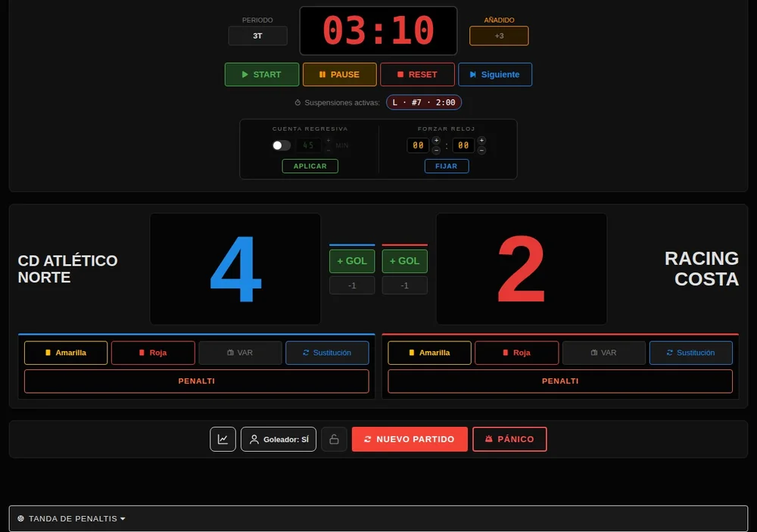Apply the countdown with APLICAR
The width and height of the screenshot is (757, 532).
[x=310, y=166]
